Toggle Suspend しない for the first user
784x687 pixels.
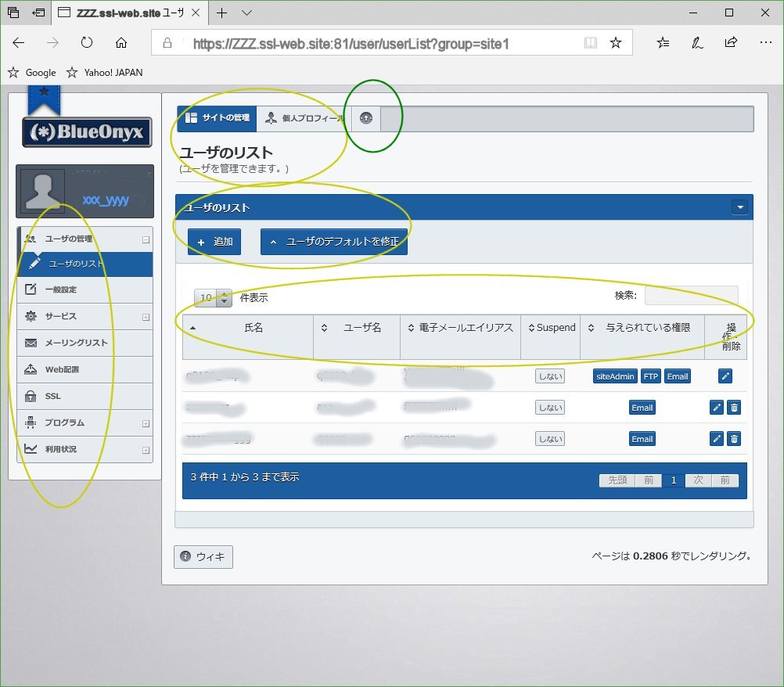click(x=549, y=375)
